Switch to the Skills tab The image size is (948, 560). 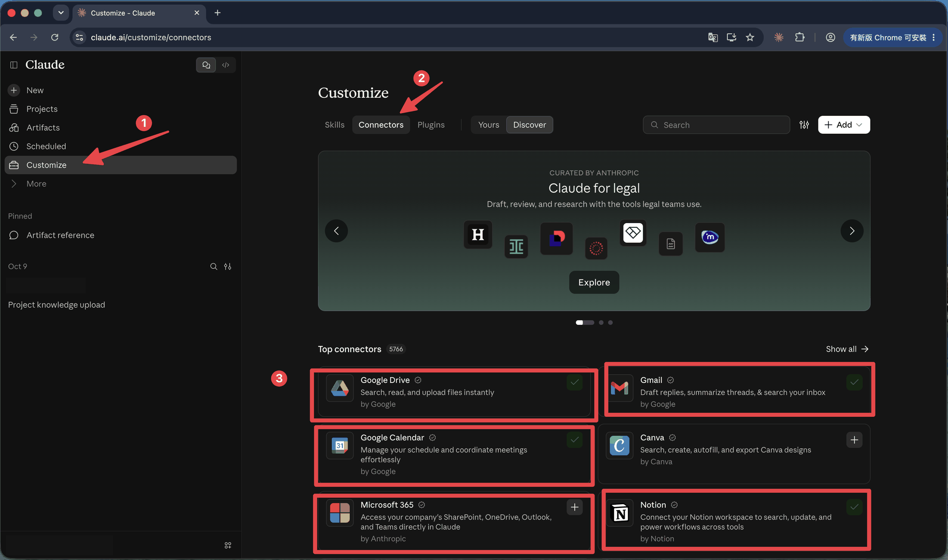[334, 125]
